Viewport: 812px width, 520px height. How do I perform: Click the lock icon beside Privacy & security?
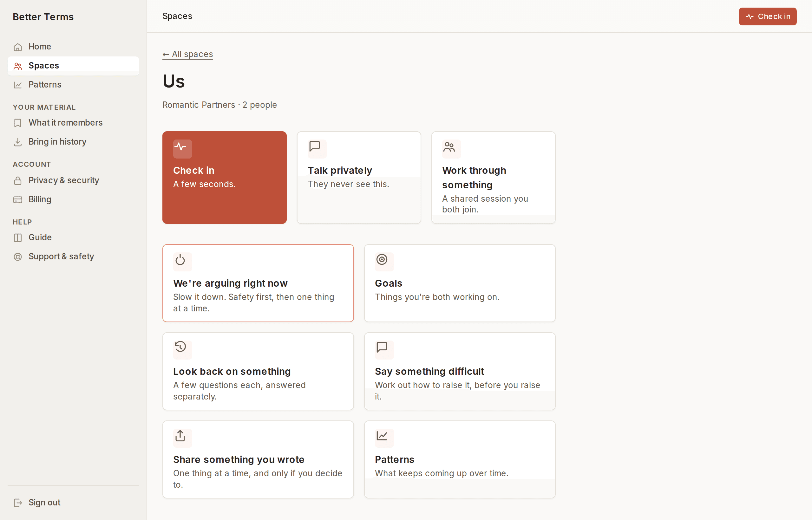[17, 181]
